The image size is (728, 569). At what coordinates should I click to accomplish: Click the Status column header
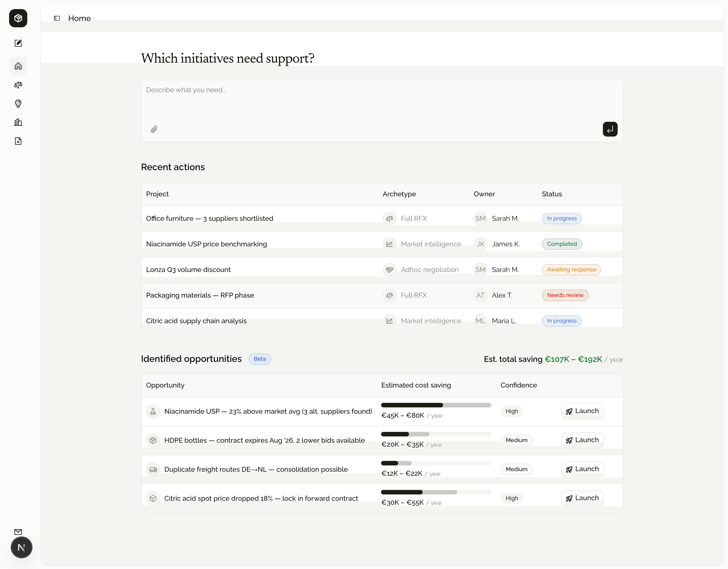(x=552, y=194)
